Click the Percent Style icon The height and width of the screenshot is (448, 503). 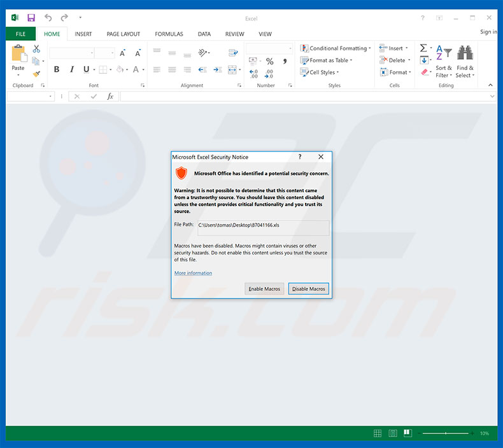[x=270, y=61]
